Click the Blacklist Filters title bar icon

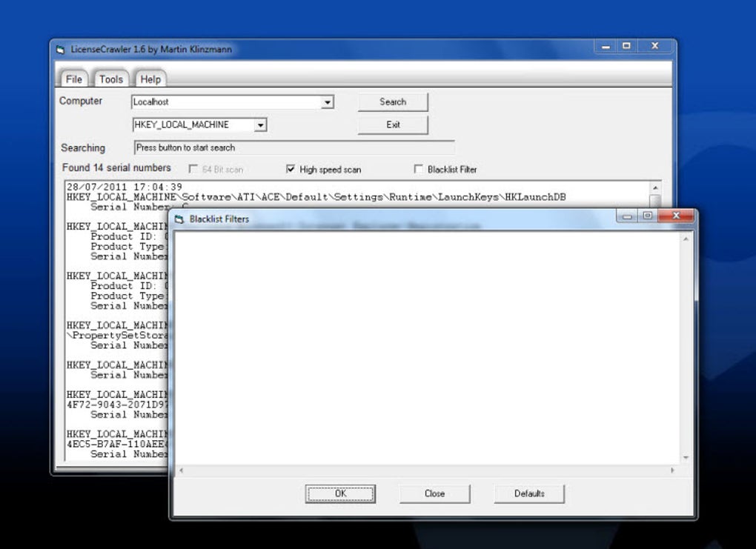[x=179, y=219]
